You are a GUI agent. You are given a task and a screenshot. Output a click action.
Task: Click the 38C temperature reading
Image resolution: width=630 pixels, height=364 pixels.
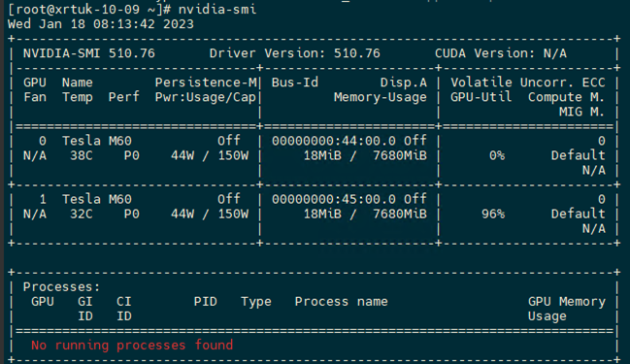coord(82,155)
